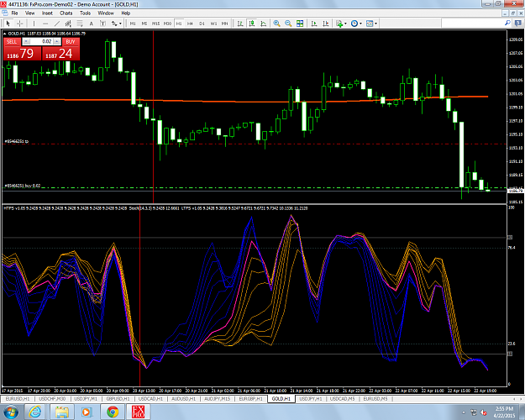Select the cursor arrow tool
Screen dimensions: 525x420
[8, 24]
